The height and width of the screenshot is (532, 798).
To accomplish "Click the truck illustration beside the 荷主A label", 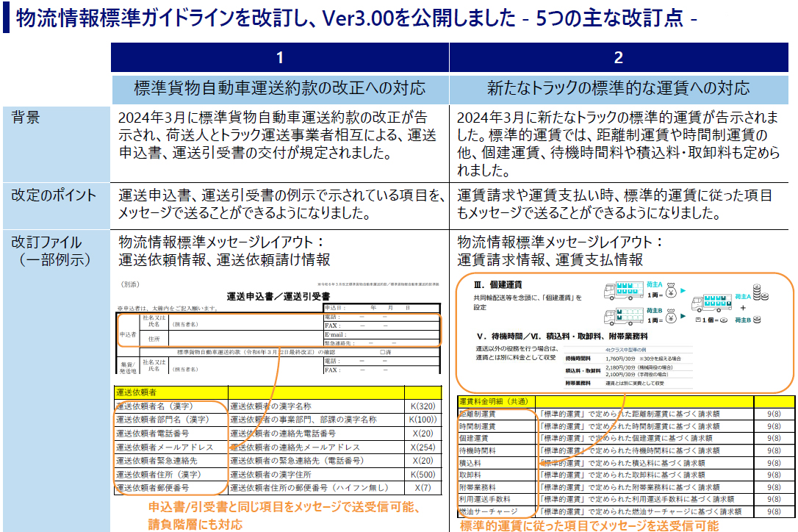I will point(623,291).
